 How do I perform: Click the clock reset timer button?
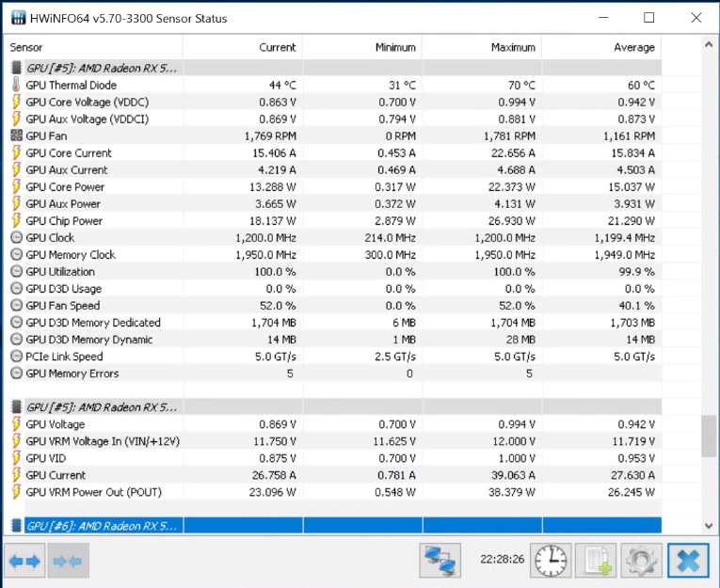[x=551, y=561]
